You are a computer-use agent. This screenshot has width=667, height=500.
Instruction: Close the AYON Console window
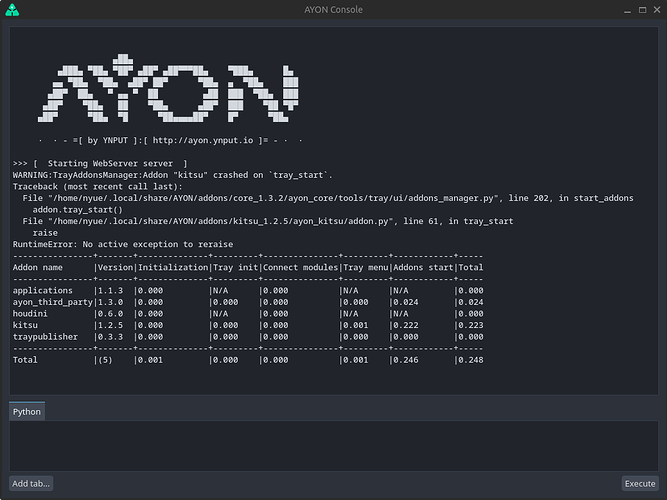tap(652, 10)
